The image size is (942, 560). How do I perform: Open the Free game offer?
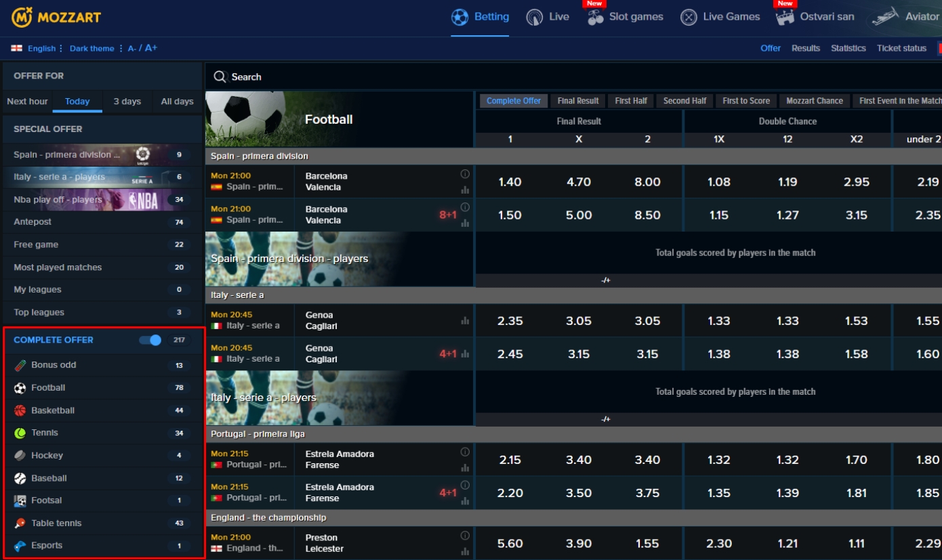coord(102,244)
